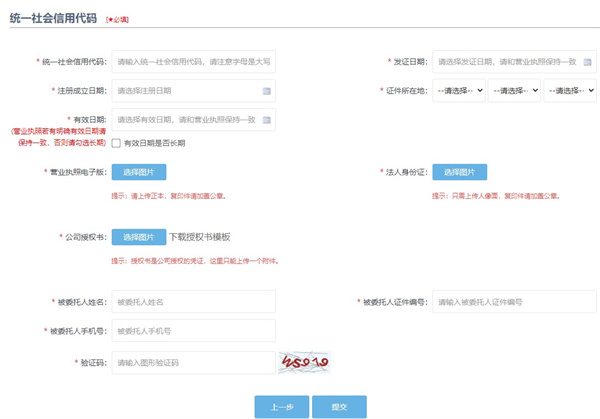Refresh the captcha verification image
600x419 pixels.
pos(304,362)
